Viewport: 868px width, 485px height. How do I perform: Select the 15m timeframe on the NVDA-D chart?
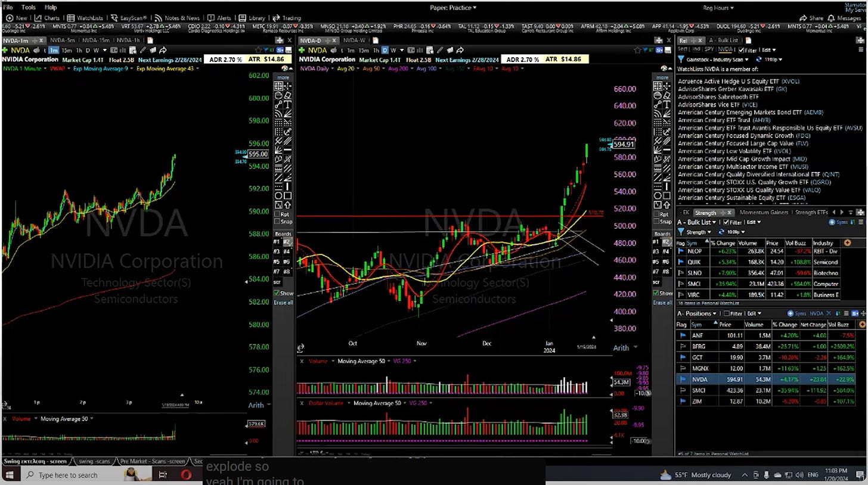(364, 50)
